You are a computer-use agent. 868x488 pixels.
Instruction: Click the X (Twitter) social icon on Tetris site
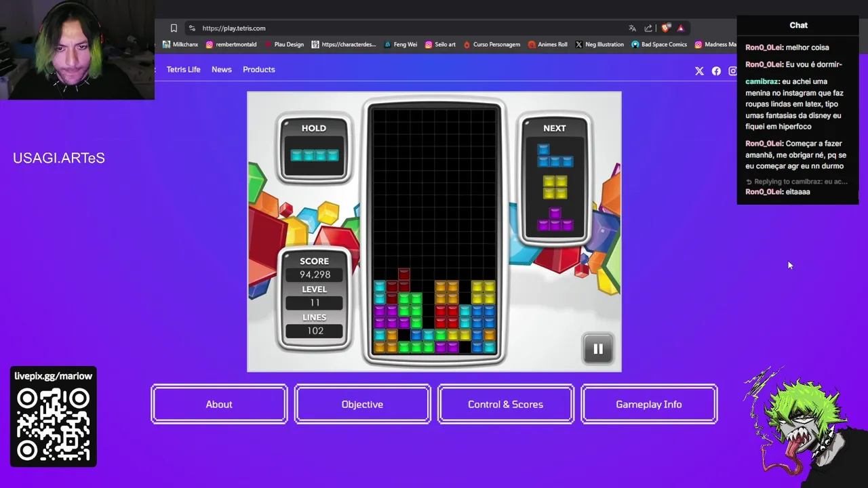[x=699, y=70]
